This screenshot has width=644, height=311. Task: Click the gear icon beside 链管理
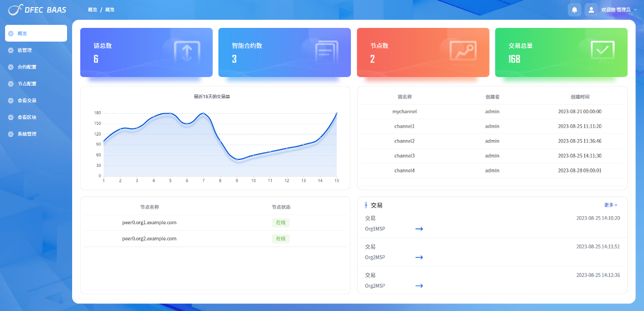click(x=11, y=50)
